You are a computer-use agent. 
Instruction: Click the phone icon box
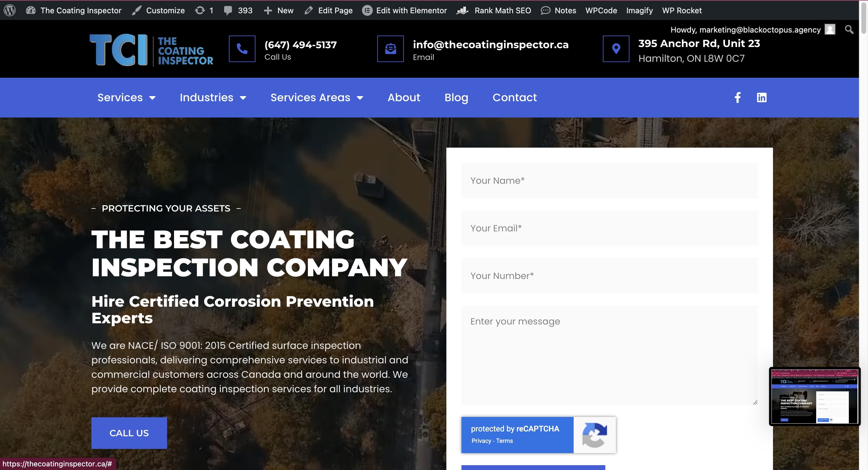tap(242, 49)
